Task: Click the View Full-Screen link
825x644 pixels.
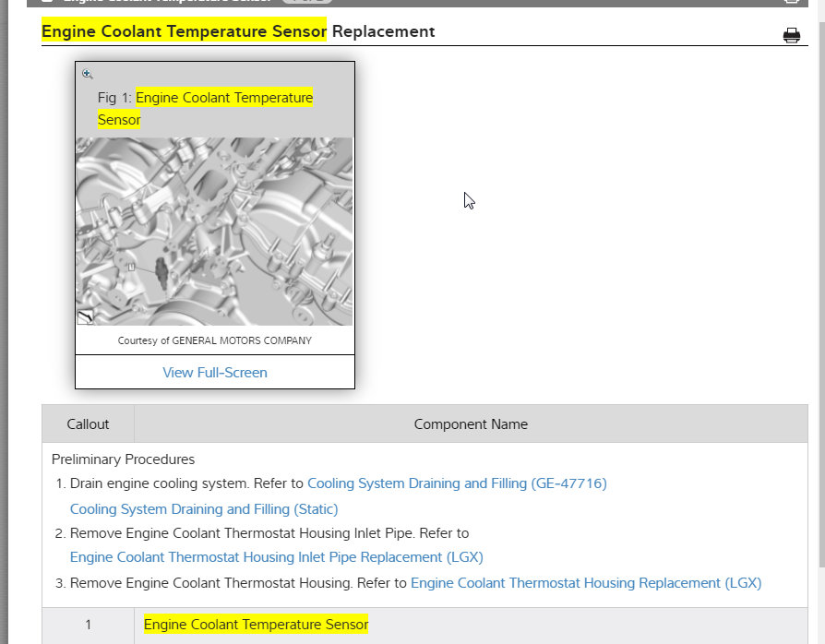Action: (x=215, y=373)
